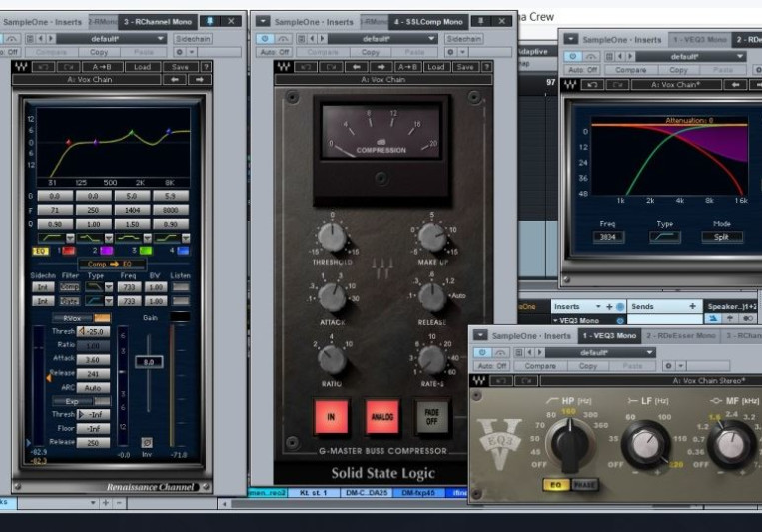Image resolution: width=762 pixels, height=532 pixels.
Task: Click the Save button in RChannel
Action: (x=180, y=67)
